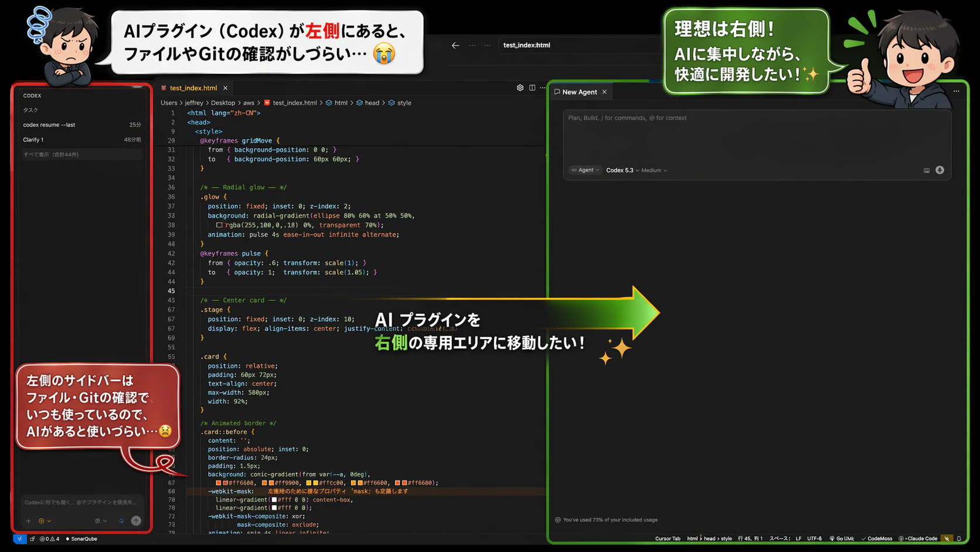Close the test_index.html editor tab
This screenshot has width=980, height=552.
click(x=225, y=88)
